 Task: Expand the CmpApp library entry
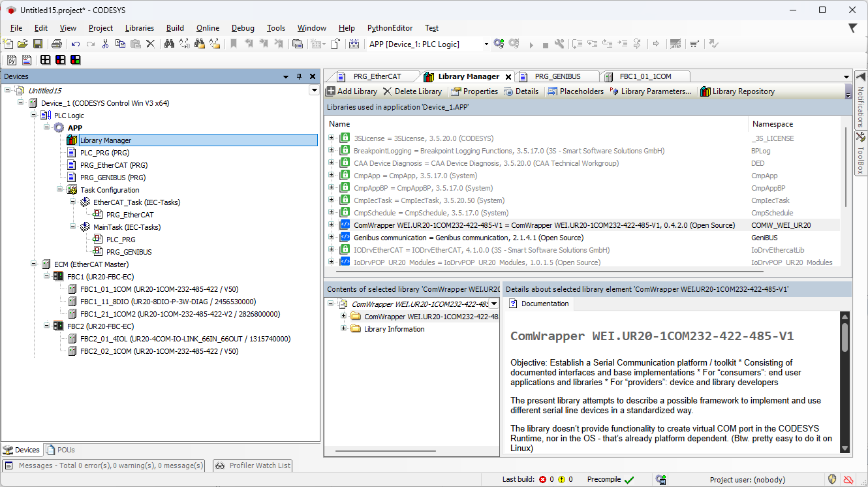pyautogui.click(x=332, y=175)
